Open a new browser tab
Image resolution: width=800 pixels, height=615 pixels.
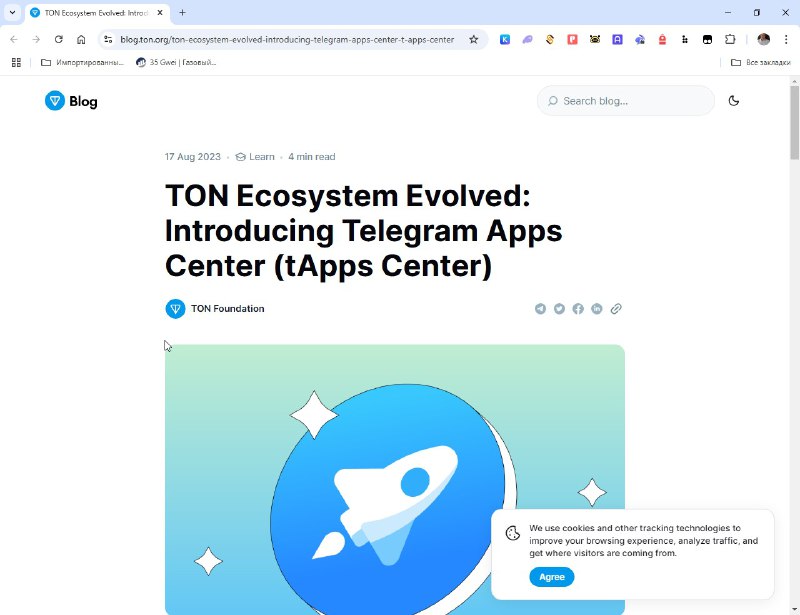tap(182, 13)
